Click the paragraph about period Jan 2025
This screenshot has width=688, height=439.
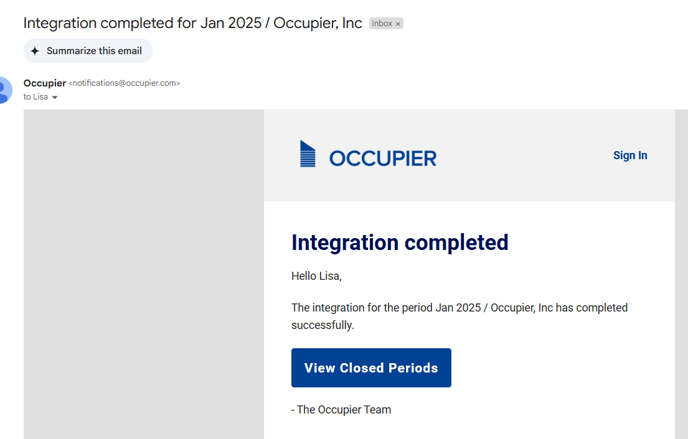coord(459,316)
